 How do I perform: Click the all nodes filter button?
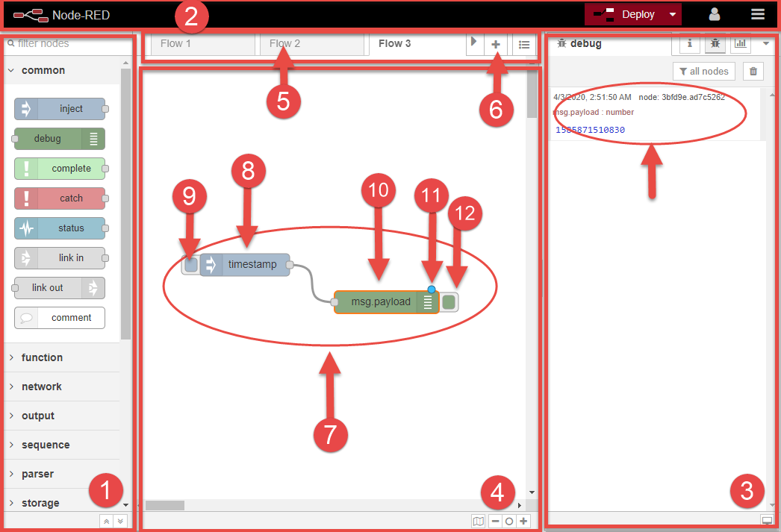pyautogui.click(x=704, y=72)
